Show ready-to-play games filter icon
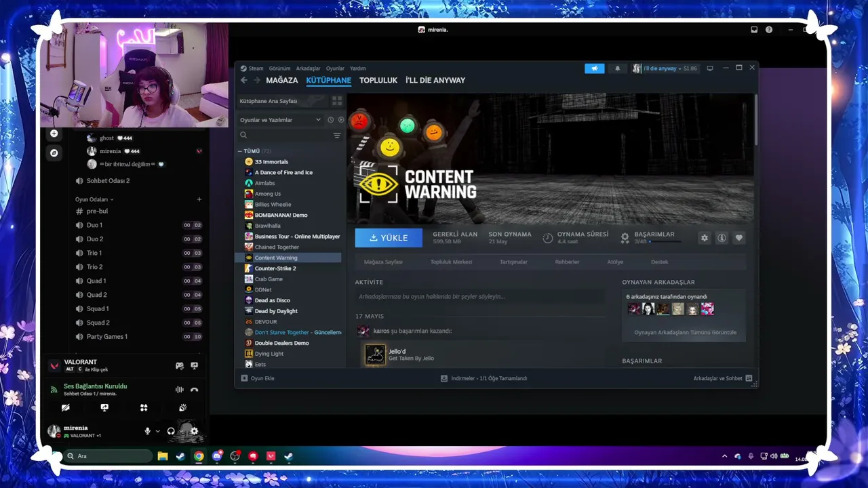This screenshot has width=868, height=488. click(341, 120)
